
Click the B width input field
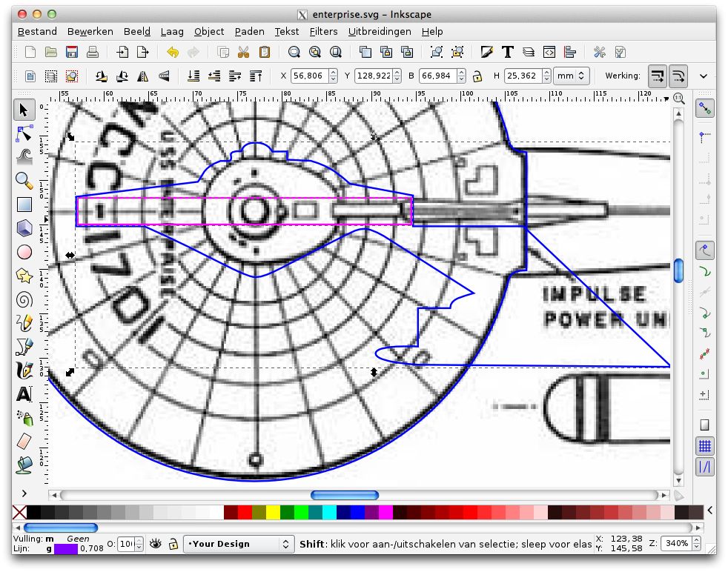[x=438, y=76]
